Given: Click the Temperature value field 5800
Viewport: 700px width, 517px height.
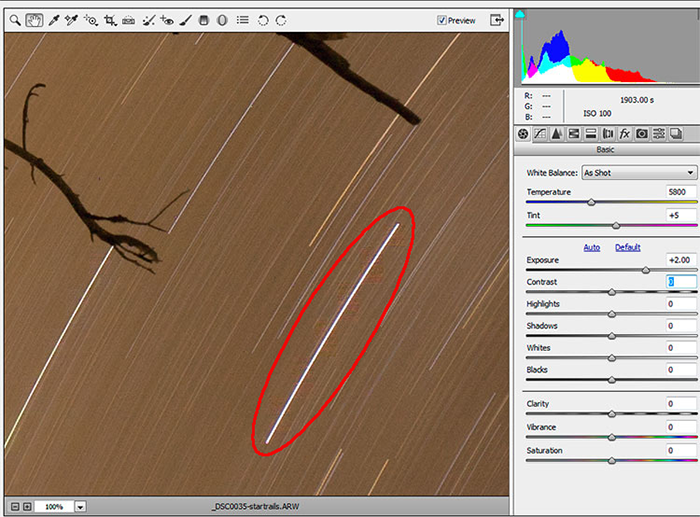Looking at the screenshot, I should pos(681,192).
